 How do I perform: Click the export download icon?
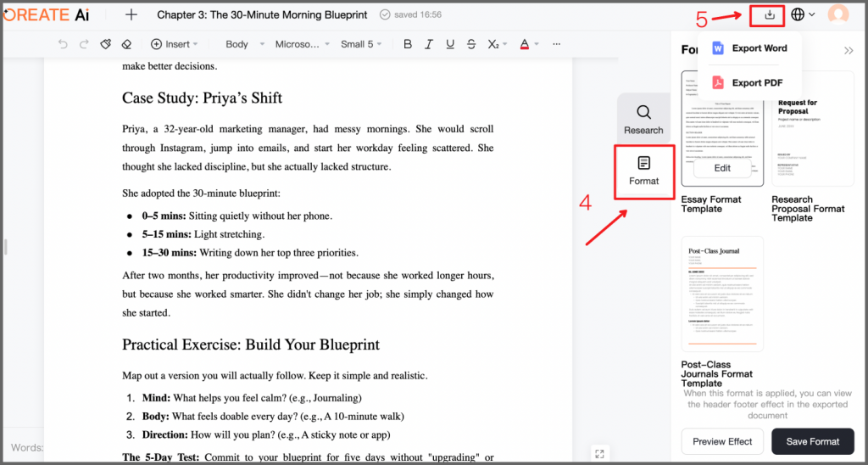[769, 15]
